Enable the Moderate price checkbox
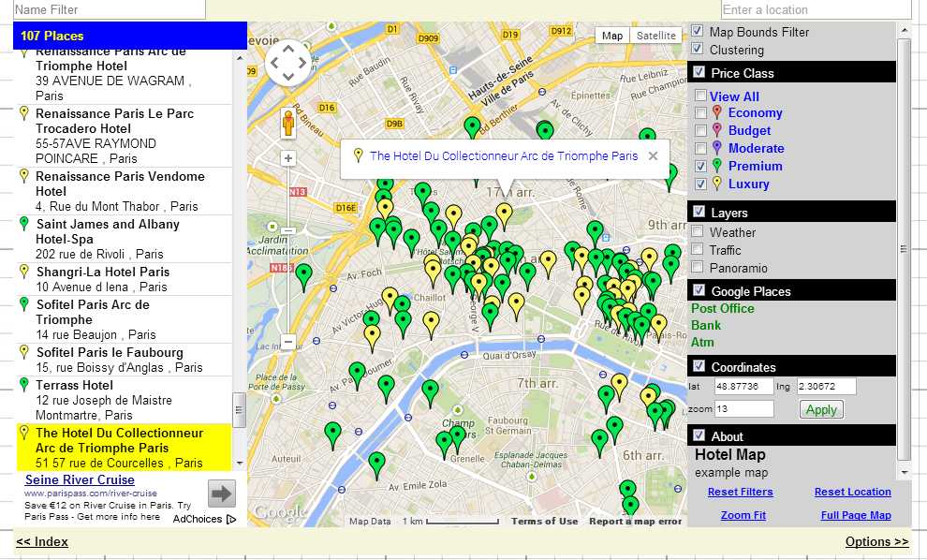 tap(700, 148)
